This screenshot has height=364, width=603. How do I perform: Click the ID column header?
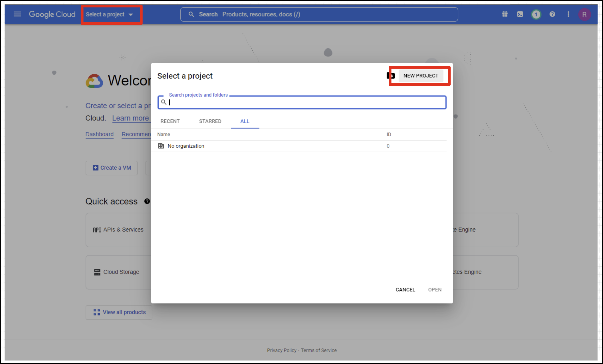389,134
